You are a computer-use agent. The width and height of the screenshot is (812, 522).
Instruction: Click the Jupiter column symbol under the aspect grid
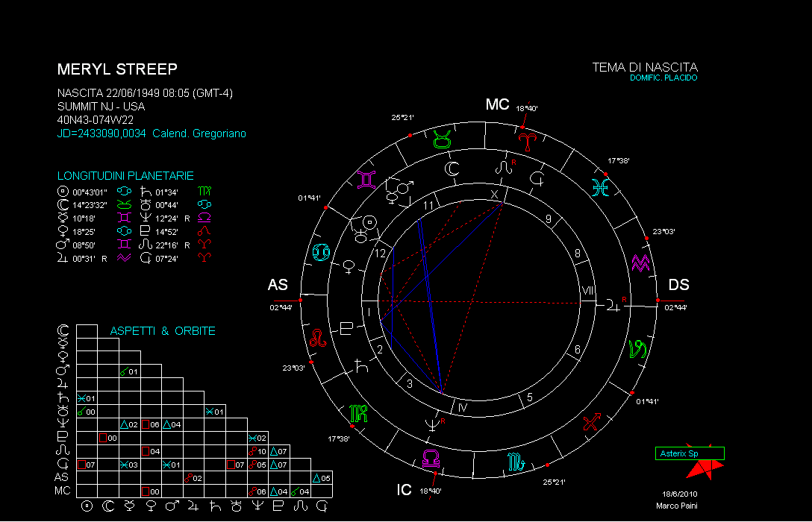(x=193, y=506)
